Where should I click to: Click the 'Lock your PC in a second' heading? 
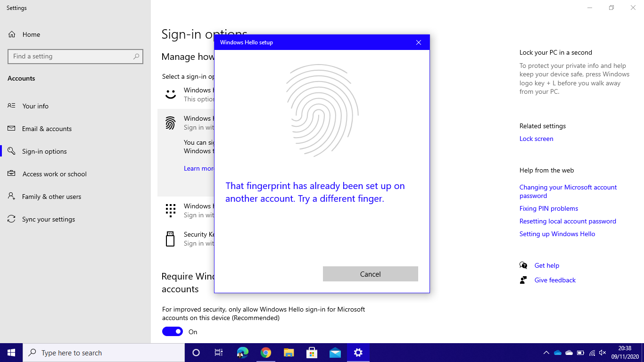pyautogui.click(x=556, y=52)
